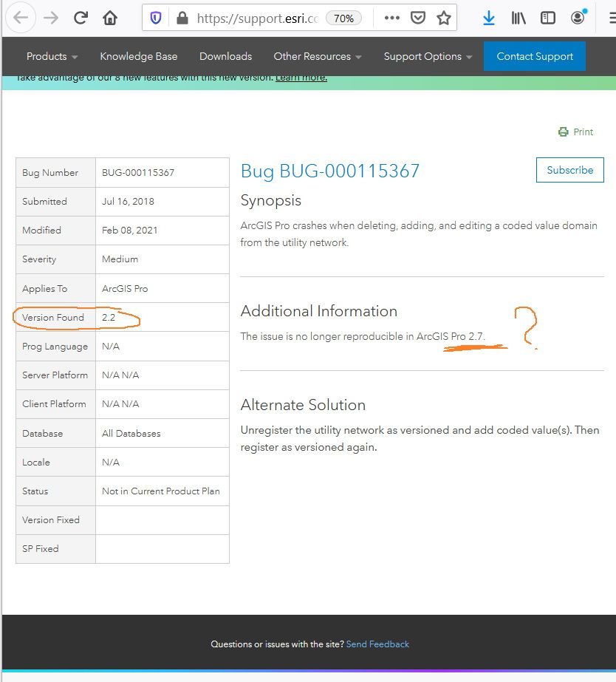Expand the Products dropdown menu
This screenshot has height=682, width=616.
tap(52, 57)
